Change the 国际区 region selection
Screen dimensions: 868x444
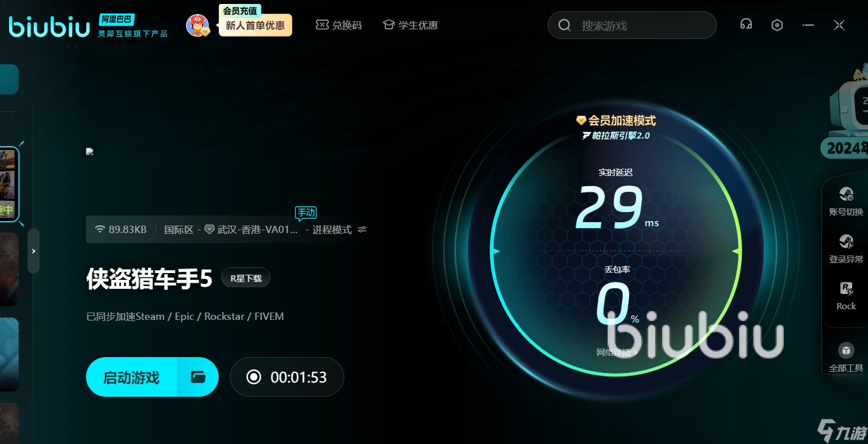click(x=179, y=230)
